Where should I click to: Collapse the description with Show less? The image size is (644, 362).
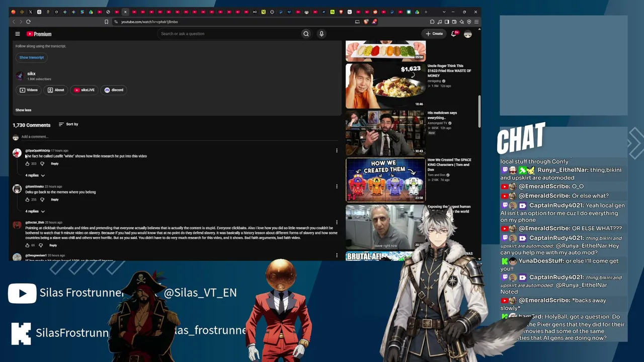click(23, 110)
